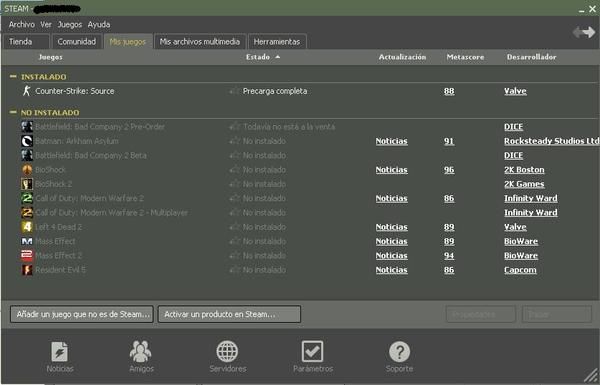The width and height of the screenshot is (600, 385).
Task: Switch to Mis archivos multimedia tab
Action: tap(200, 42)
